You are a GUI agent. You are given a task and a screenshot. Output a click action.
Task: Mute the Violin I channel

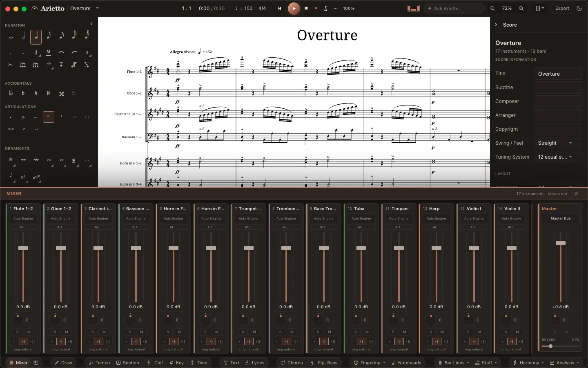[480, 332]
